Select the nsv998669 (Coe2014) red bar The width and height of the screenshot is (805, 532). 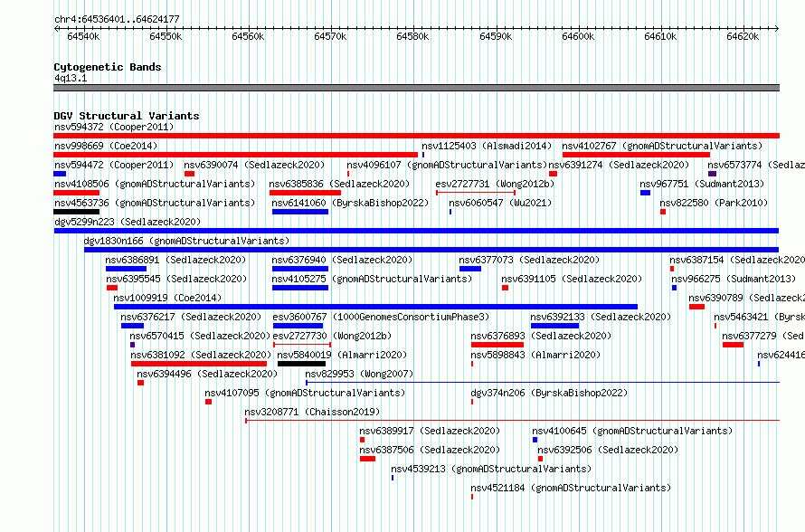(x=236, y=155)
